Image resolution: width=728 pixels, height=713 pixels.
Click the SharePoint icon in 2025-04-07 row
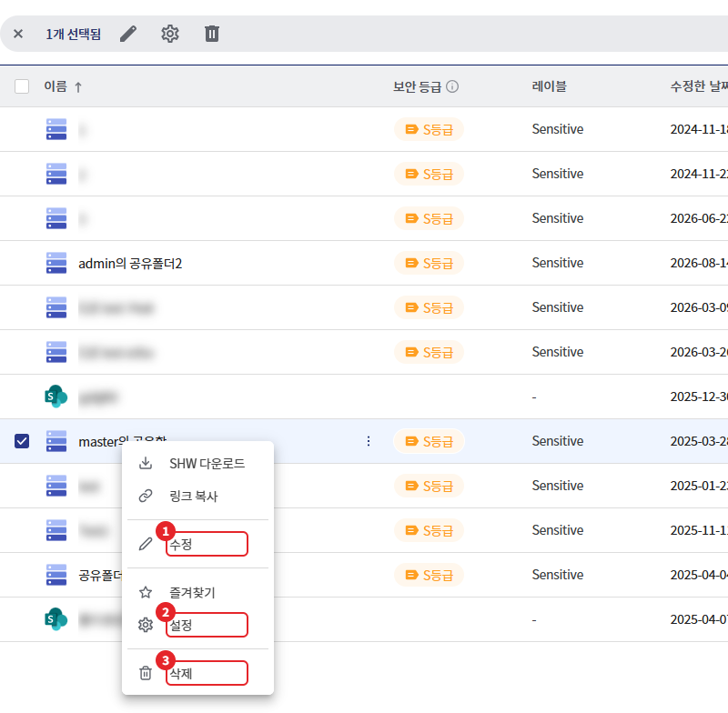(x=56, y=619)
